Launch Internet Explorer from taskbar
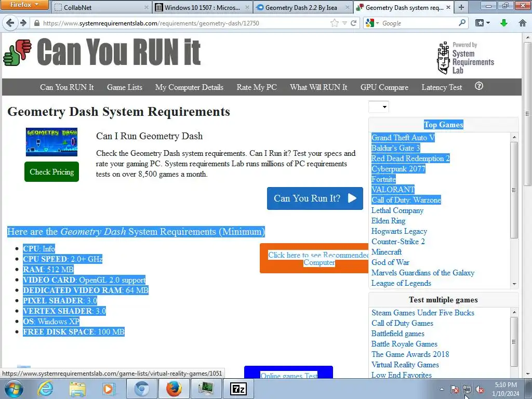The image size is (532, 399). coord(46,389)
